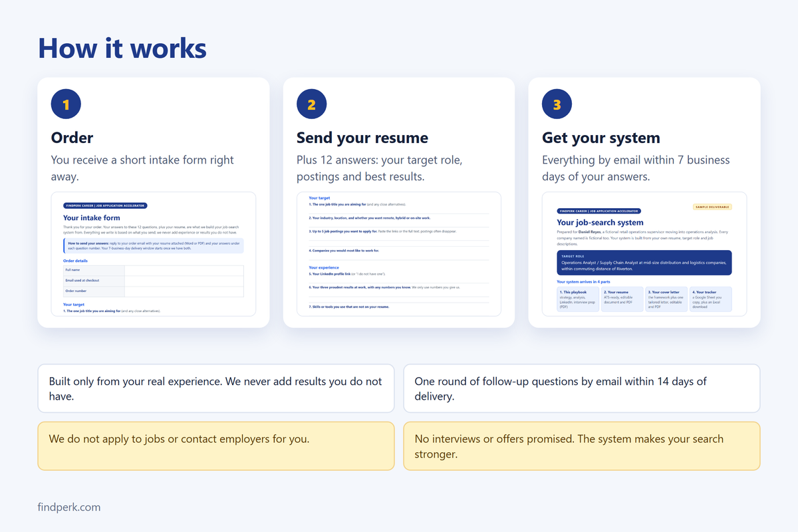798x532 pixels.
Task: Click question "7. Skills or tools you use"
Action: [349, 307]
